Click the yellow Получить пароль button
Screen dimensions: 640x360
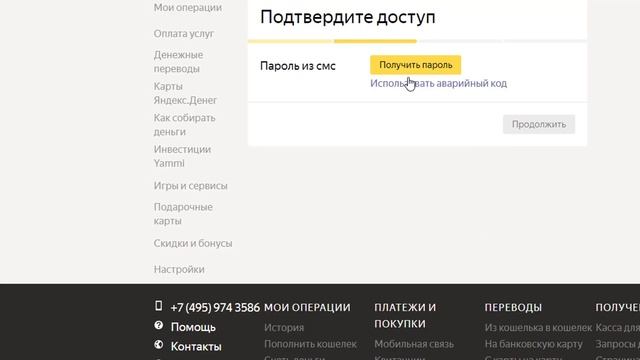click(416, 65)
